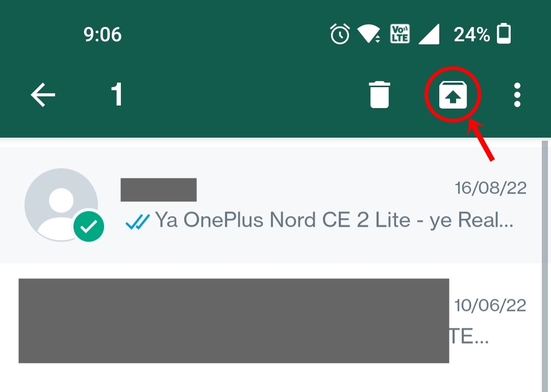This screenshot has height=392, width=551.
Task: Tap the 9:06 clock in status bar
Action: pos(103,35)
